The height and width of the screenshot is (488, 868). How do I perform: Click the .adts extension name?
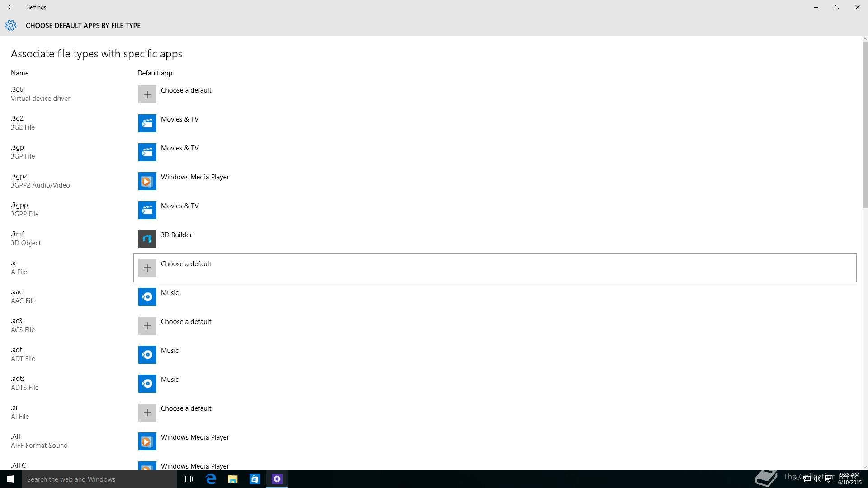tap(18, 379)
